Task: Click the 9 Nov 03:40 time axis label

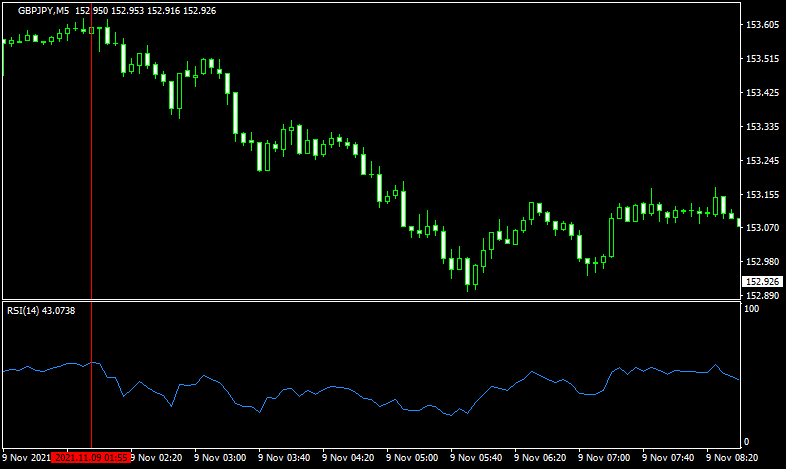Action: tap(284, 457)
